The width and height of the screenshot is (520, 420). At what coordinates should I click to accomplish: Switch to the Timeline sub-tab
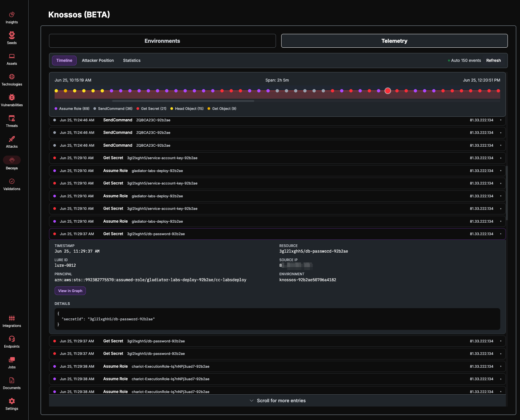click(64, 61)
